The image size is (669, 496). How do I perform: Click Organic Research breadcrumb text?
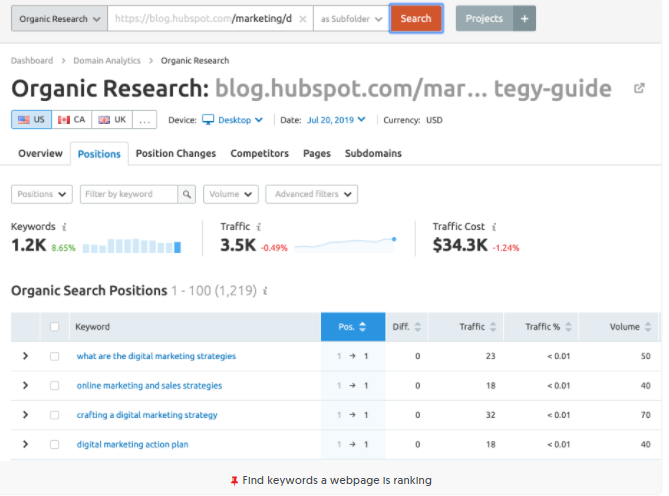coord(195,61)
